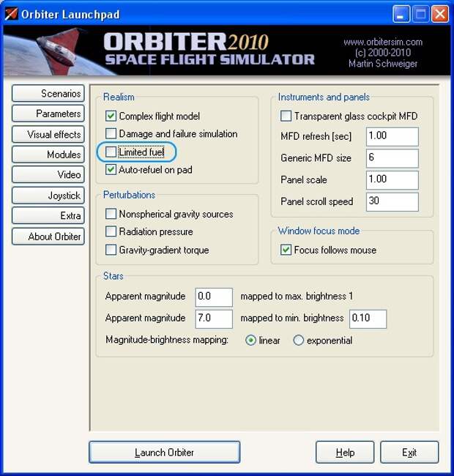Click the Exit button
454x476 pixels.
tap(409, 453)
